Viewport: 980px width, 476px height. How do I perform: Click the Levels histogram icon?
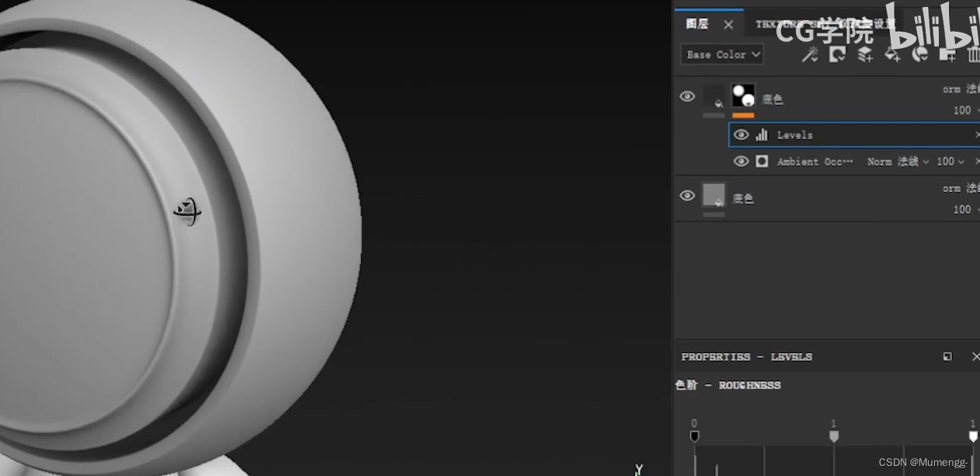coord(762,135)
